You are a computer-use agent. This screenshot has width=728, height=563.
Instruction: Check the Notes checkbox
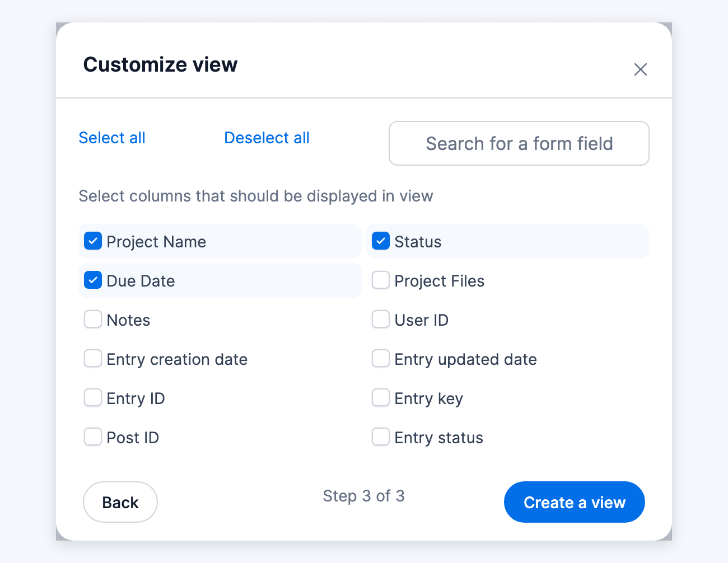93,320
